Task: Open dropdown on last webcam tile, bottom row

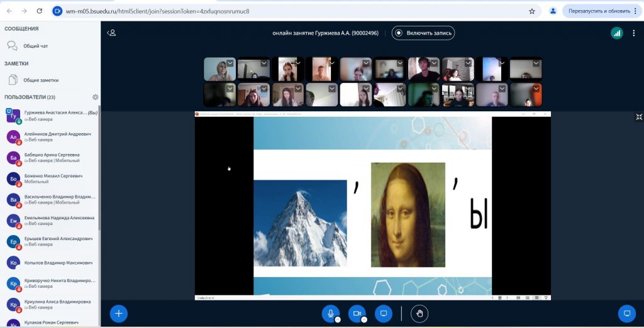Action: click(x=536, y=89)
